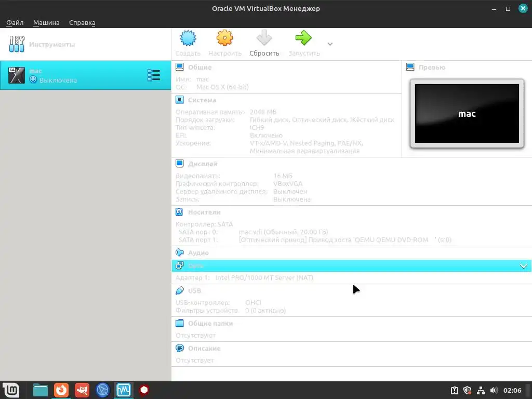The image size is (532, 399).
Task: Click the mac.vdi storage entry
Action: coord(283,232)
